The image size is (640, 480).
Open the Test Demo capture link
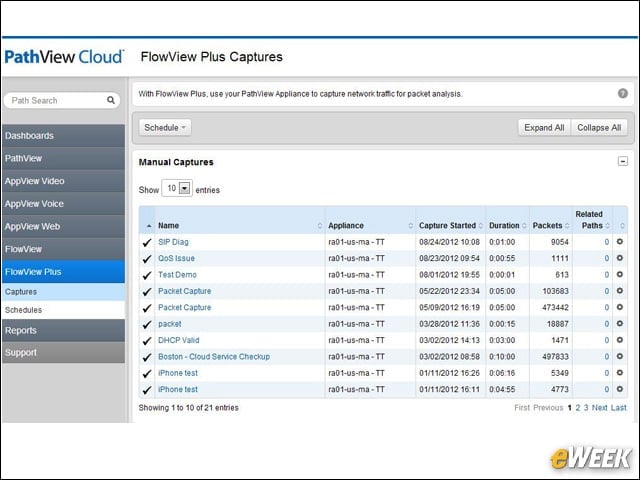click(x=177, y=275)
